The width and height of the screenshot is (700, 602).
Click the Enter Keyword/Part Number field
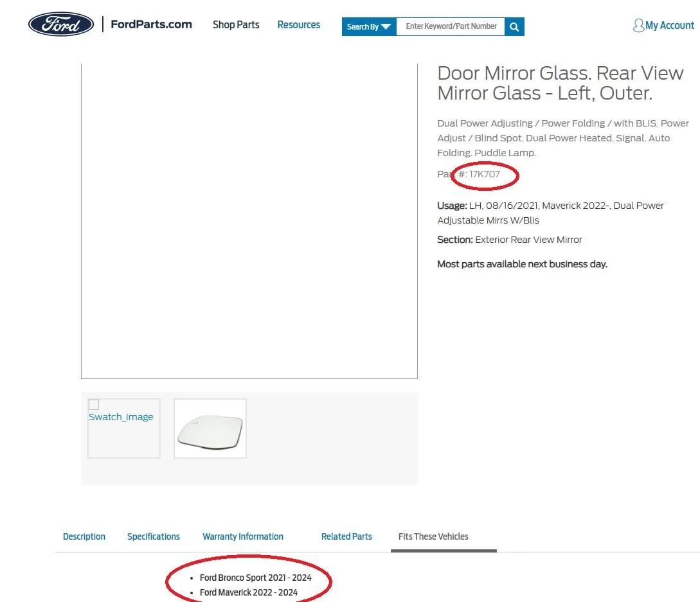coord(451,26)
